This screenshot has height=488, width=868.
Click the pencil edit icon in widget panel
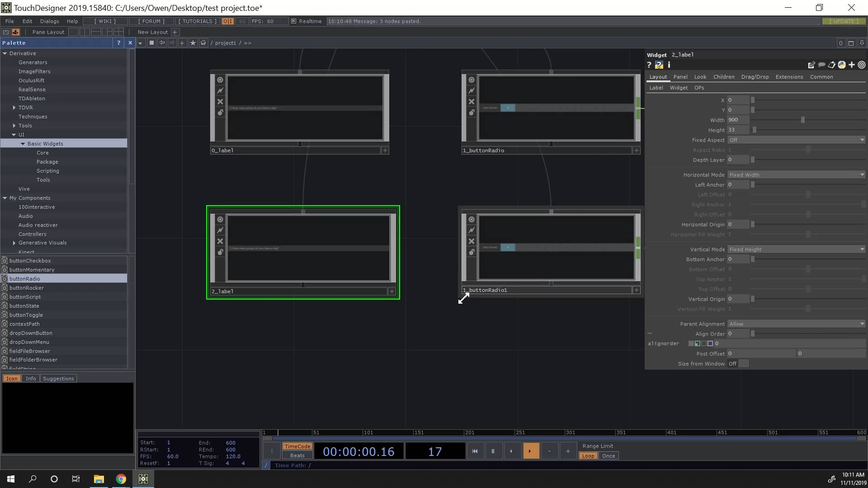(811, 65)
